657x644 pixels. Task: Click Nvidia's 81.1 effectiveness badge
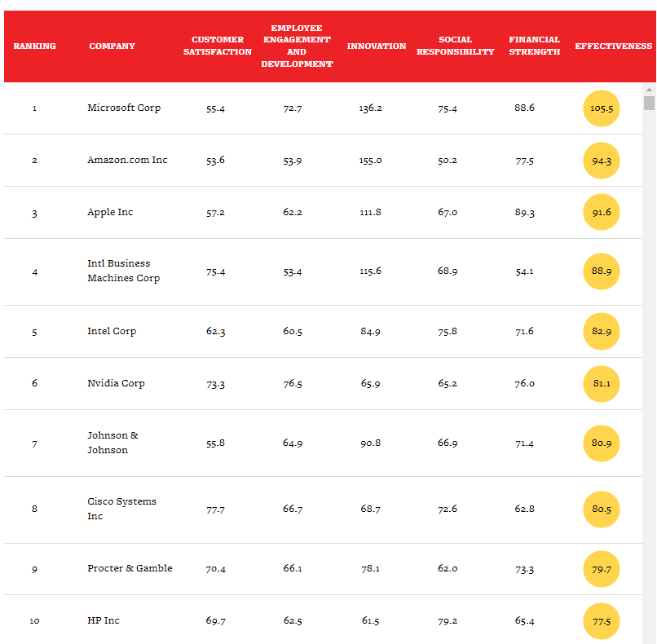(602, 384)
